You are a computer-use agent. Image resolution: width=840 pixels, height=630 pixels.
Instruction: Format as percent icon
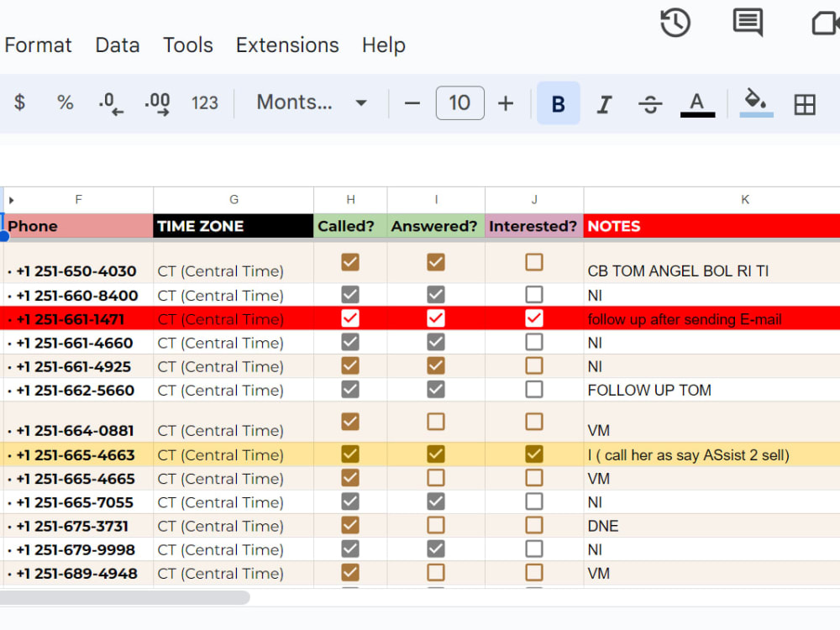click(x=66, y=102)
